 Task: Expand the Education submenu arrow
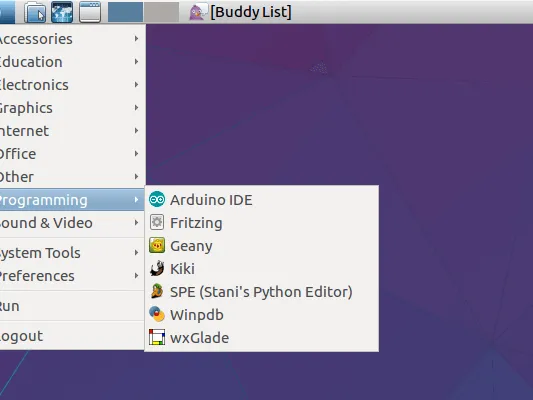tap(136, 62)
